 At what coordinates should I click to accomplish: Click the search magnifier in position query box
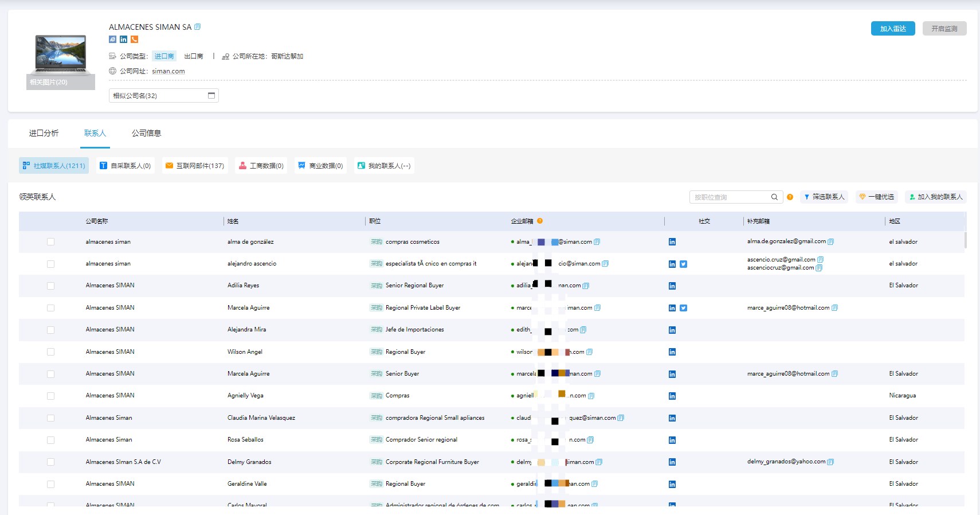[x=774, y=197]
